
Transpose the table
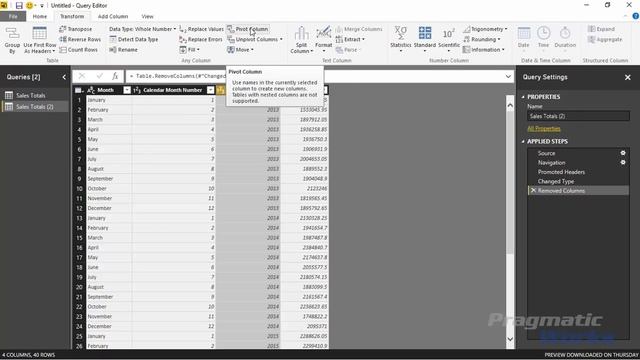(76, 29)
